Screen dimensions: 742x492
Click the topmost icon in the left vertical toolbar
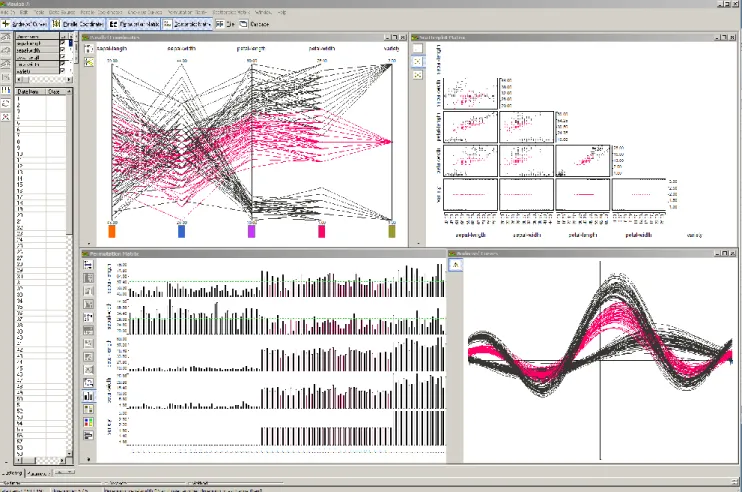click(x=6, y=36)
